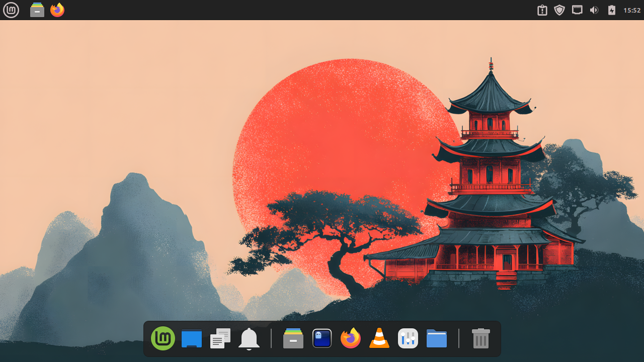The image size is (644, 362).
Task: Open the Linux Mint menu from the dock
Action: pos(163,338)
